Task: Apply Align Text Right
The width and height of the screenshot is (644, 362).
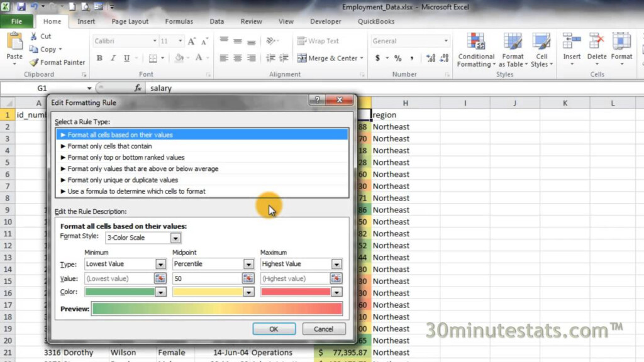Action: (251, 58)
